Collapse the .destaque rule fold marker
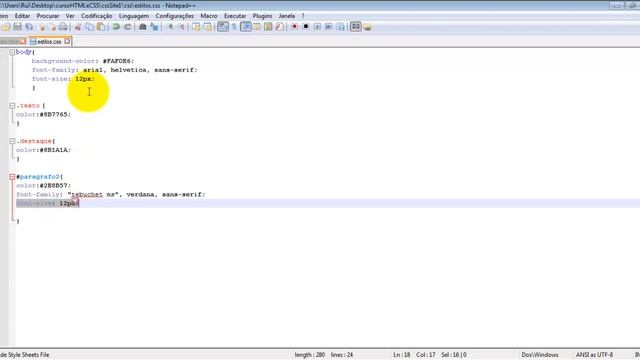This screenshot has height=360, width=640. pos(12,141)
